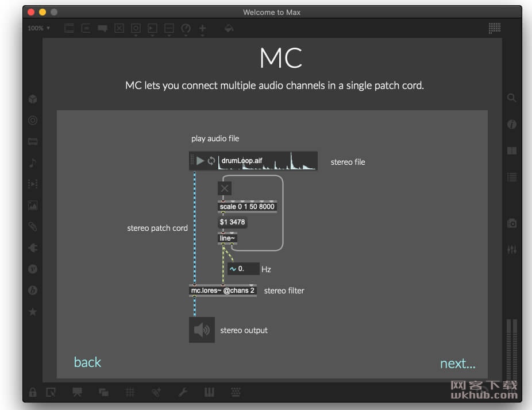Open the star Collections icon

(x=33, y=312)
